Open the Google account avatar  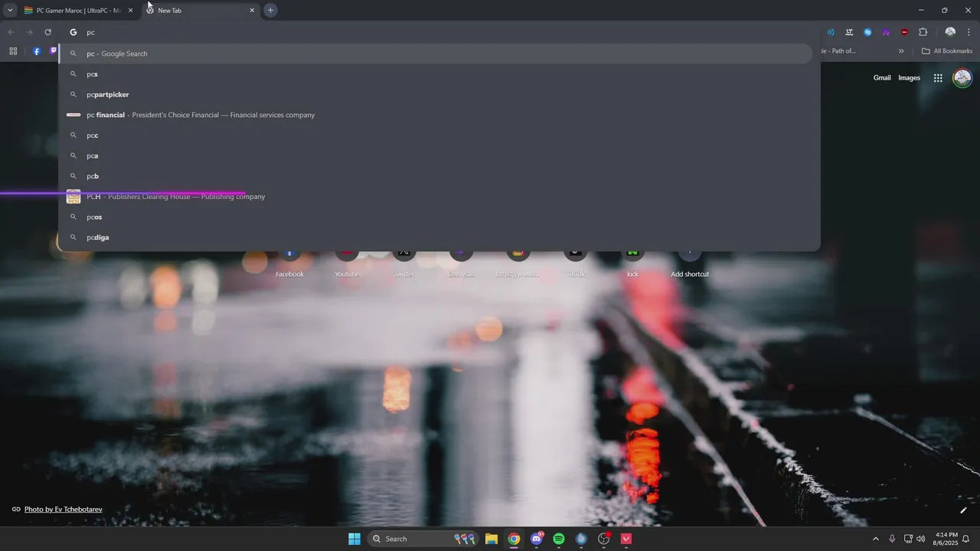[962, 77]
